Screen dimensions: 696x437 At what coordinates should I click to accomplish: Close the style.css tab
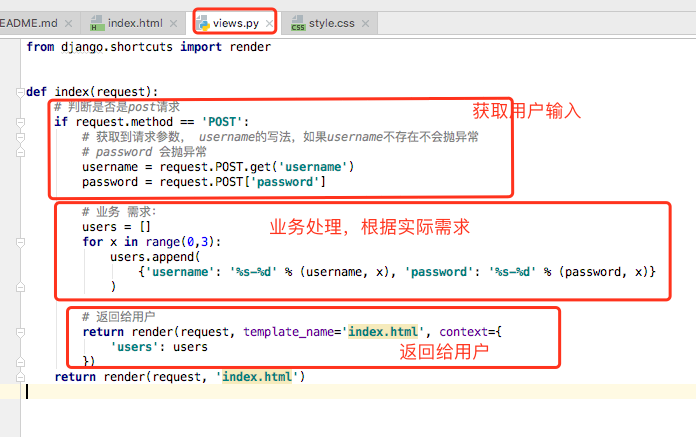point(365,24)
